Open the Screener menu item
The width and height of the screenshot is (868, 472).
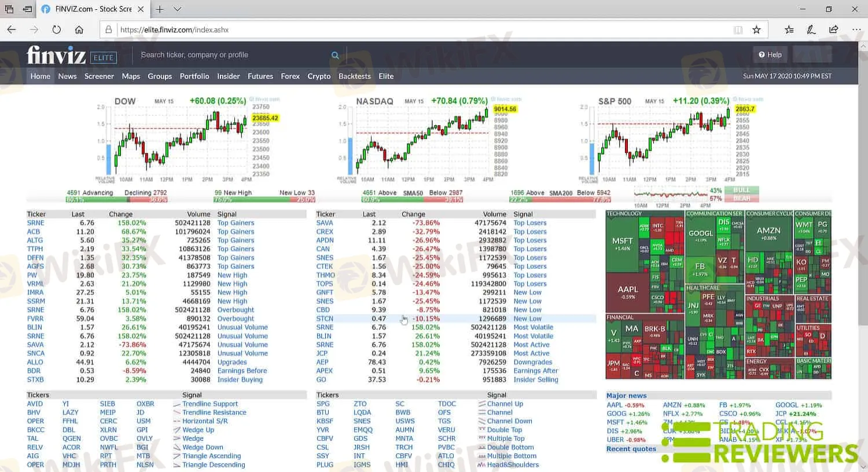point(99,76)
